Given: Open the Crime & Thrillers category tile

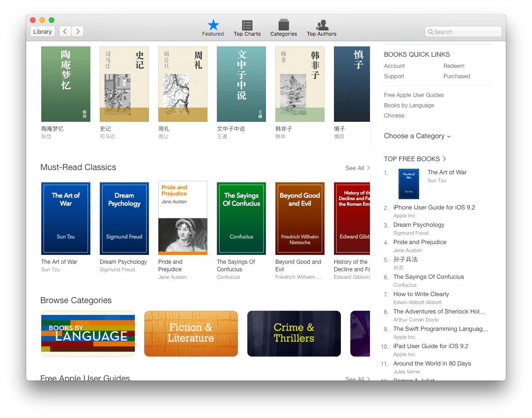Looking at the screenshot, I should (x=294, y=334).
